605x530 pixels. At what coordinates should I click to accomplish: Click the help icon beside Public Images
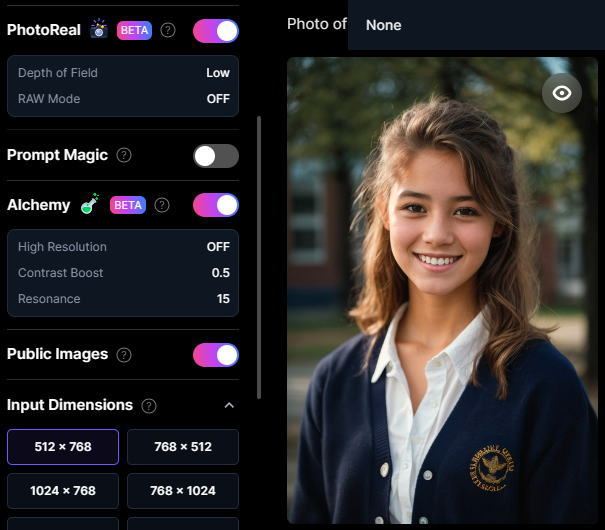pyautogui.click(x=125, y=354)
